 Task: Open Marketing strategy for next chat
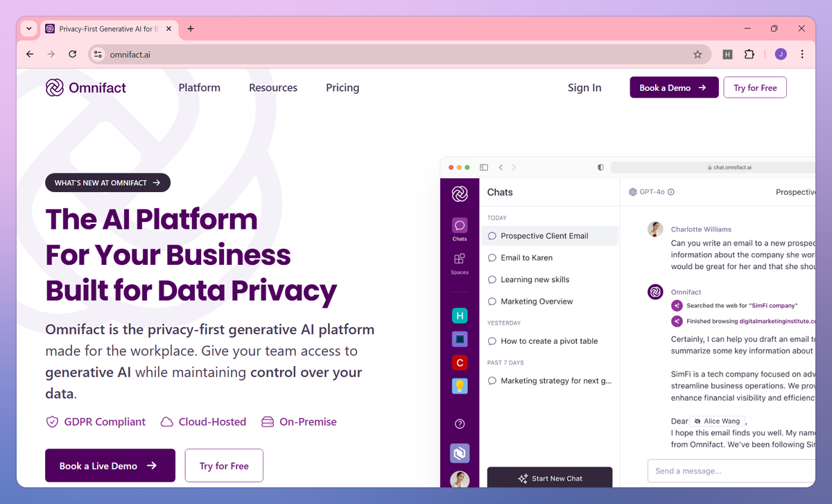(x=550, y=381)
